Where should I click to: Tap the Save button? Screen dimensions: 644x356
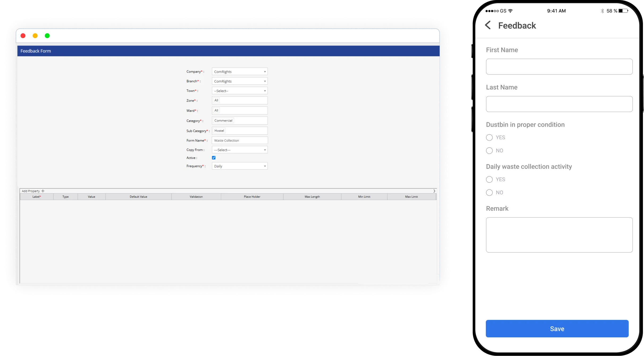(x=557, y=328)
